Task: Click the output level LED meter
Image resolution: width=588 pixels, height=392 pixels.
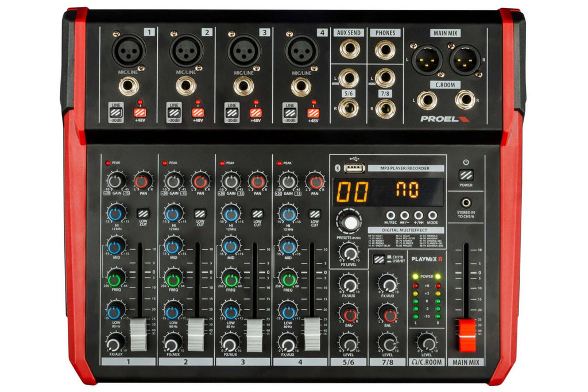Action: [x=427, y=297]
